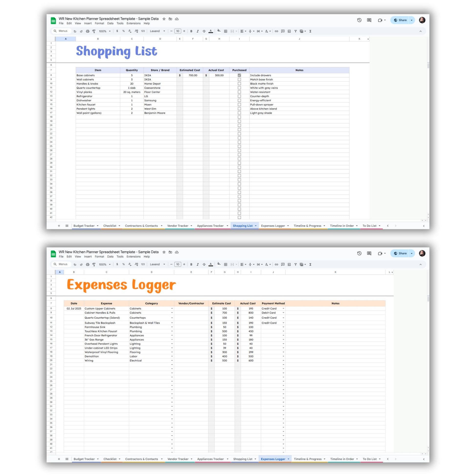
Task: Click Share button in top window
Action: (400, 20)
